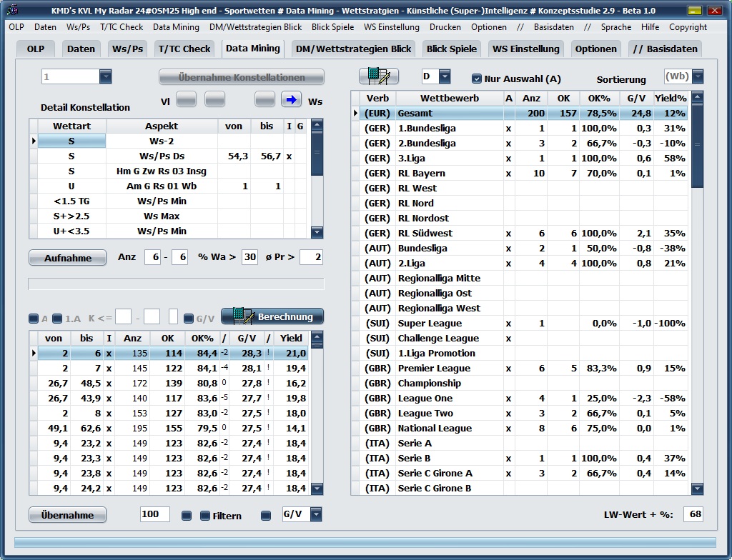Click the Wettbewerb column header
This screenshot has width=732, height=560.
[x=450, y=98]
